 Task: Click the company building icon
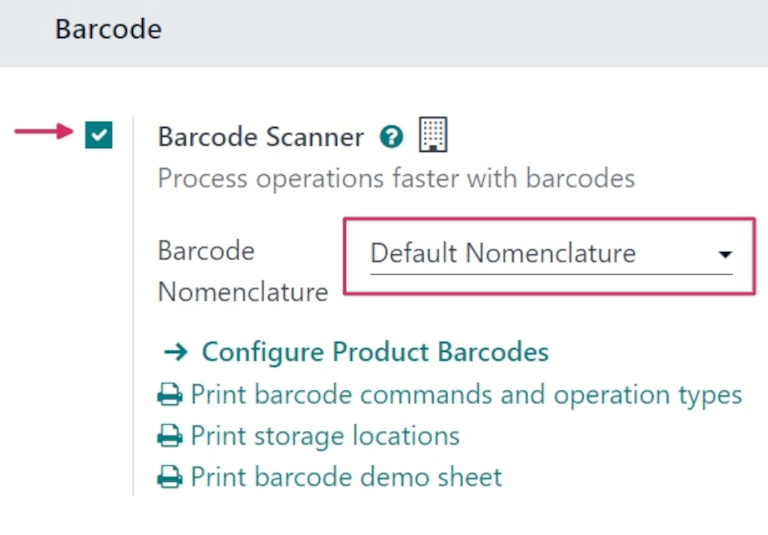coord(433,134)
